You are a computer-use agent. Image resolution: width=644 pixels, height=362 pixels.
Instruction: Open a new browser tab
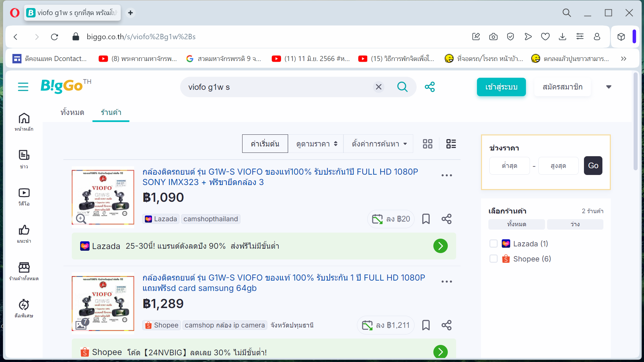(x=130, y=13)
